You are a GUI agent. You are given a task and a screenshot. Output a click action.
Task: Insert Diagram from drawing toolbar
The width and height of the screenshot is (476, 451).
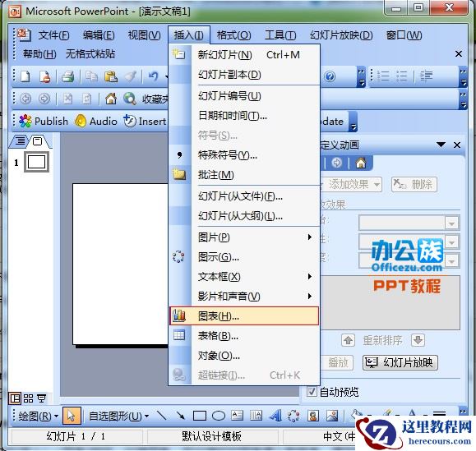click(293, 416)
